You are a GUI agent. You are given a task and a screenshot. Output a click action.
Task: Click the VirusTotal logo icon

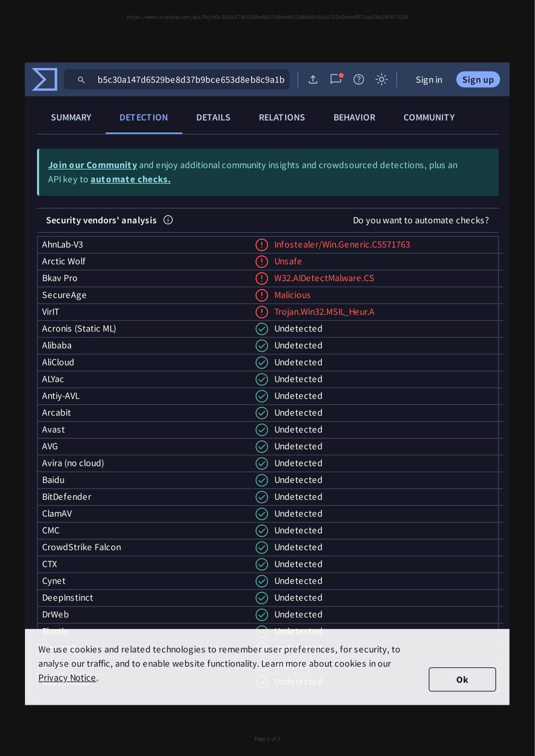coord(45,80)
